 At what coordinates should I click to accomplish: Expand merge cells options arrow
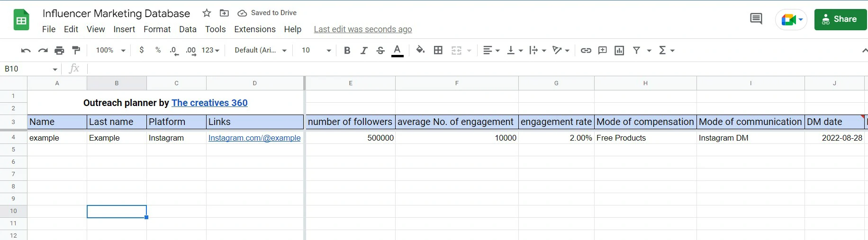click(469, 50)
